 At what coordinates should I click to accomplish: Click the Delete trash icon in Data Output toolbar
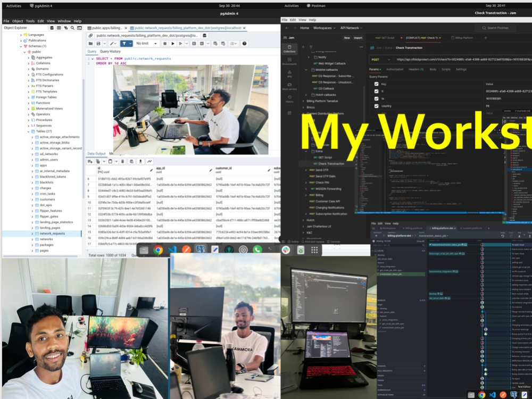(x=123, y=161)
